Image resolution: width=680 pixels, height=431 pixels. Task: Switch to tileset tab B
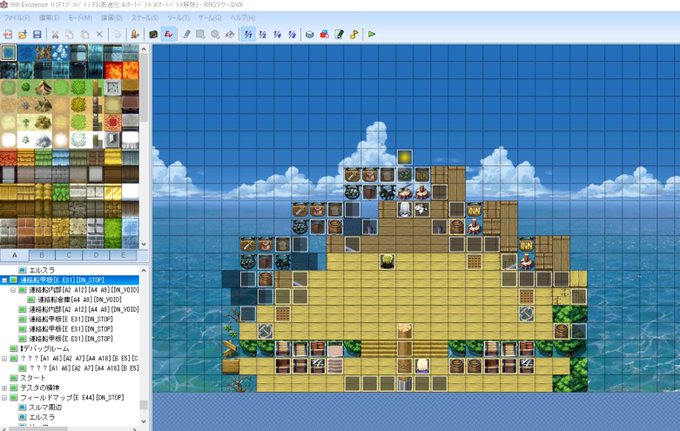point(42,255)
